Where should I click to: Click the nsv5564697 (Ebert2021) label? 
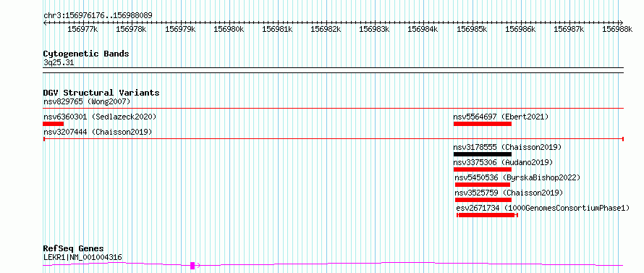(x=501, y=117)
